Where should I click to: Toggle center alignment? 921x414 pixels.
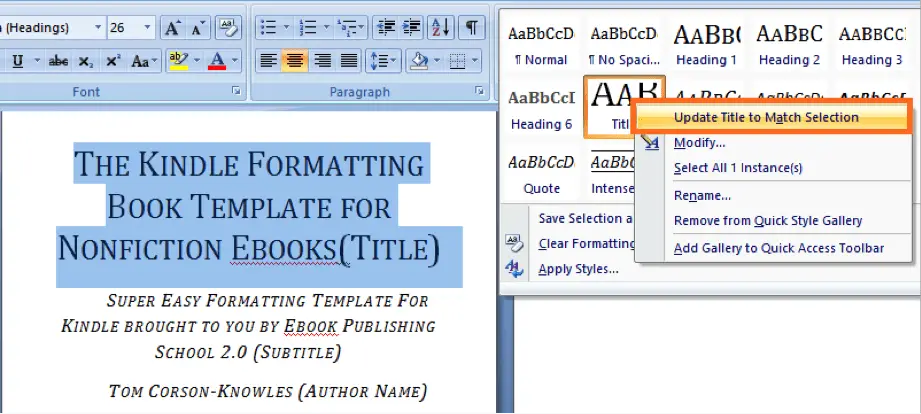coord(295,61)
